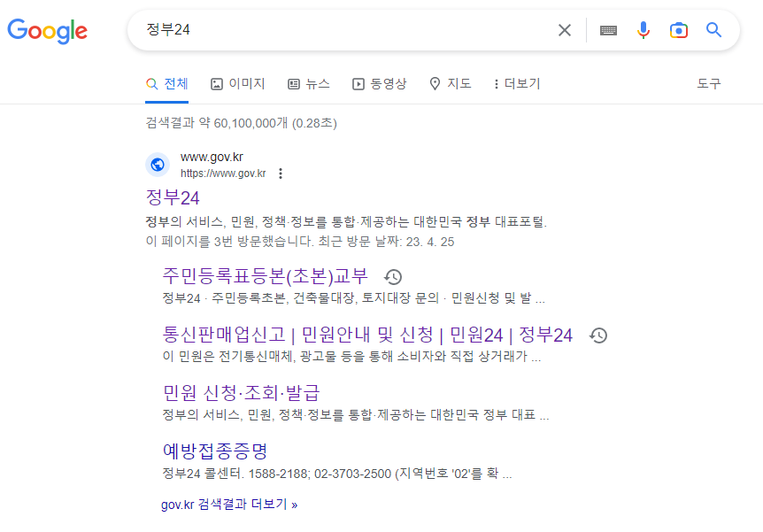Click the www.gov.kr site name
Viewport: 763px width, 532px height.
click(212, 157)
